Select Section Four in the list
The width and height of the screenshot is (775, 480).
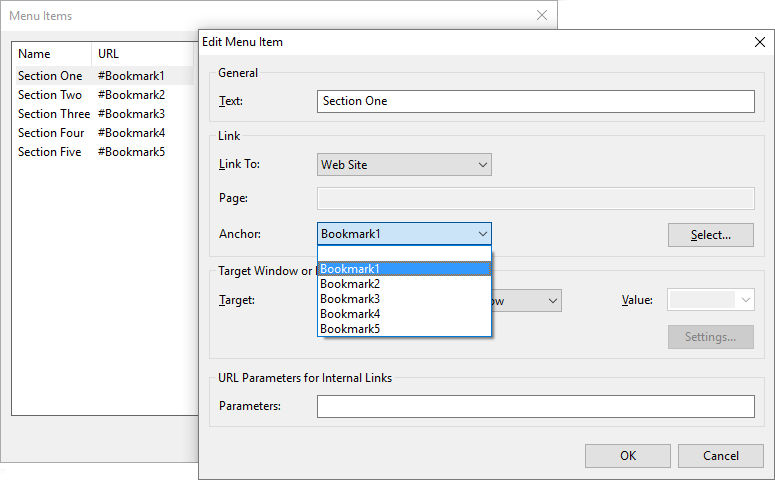click(50, 133)
